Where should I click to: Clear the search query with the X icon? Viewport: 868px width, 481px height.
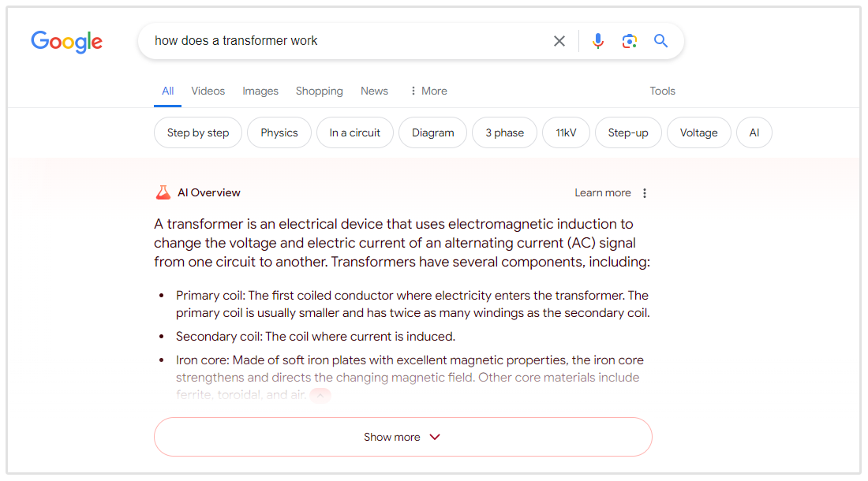point(559,40)
